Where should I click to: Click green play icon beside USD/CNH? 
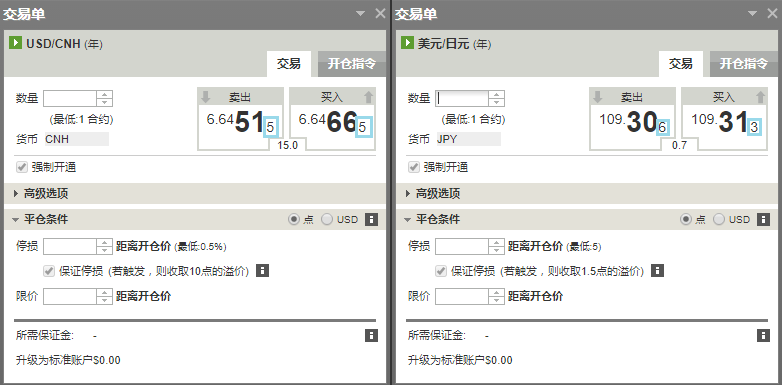coord(15,43)
